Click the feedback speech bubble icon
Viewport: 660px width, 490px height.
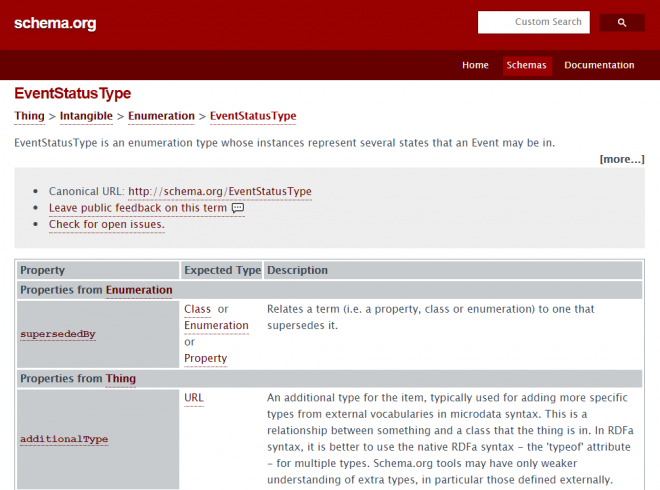tap(238, 208)
